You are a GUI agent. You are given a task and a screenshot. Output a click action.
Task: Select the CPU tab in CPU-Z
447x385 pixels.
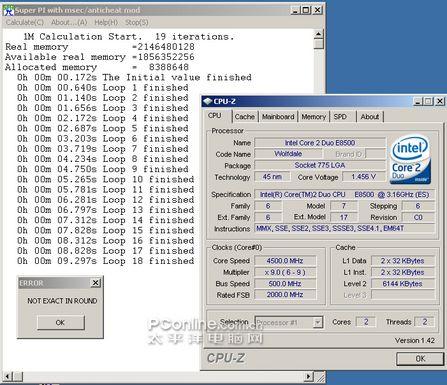[x=214, y=116]
